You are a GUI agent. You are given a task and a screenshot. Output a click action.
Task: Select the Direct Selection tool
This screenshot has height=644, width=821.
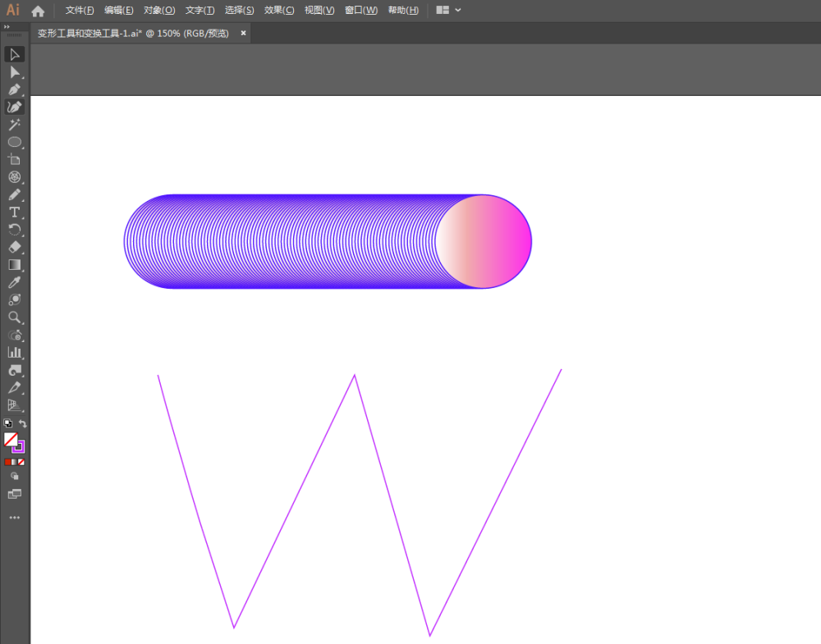click(x=15, y=72)
